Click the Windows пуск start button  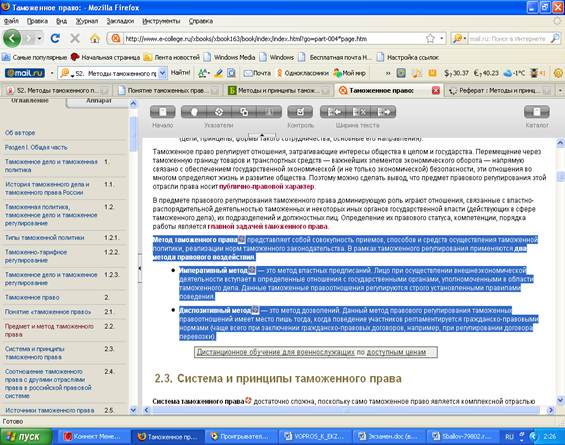click(x=26, y=436)
